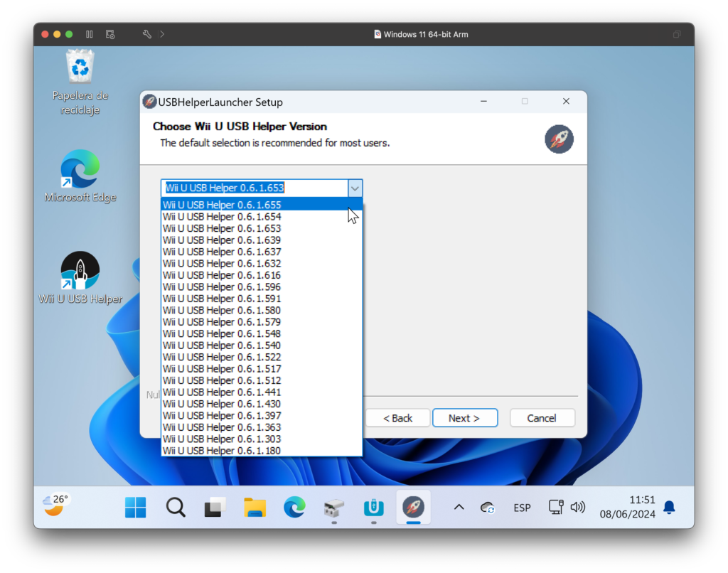
Task: Select Wii U USB Helper 0.6.1.637
Action: pyautogui.click(x=262, y=251)
